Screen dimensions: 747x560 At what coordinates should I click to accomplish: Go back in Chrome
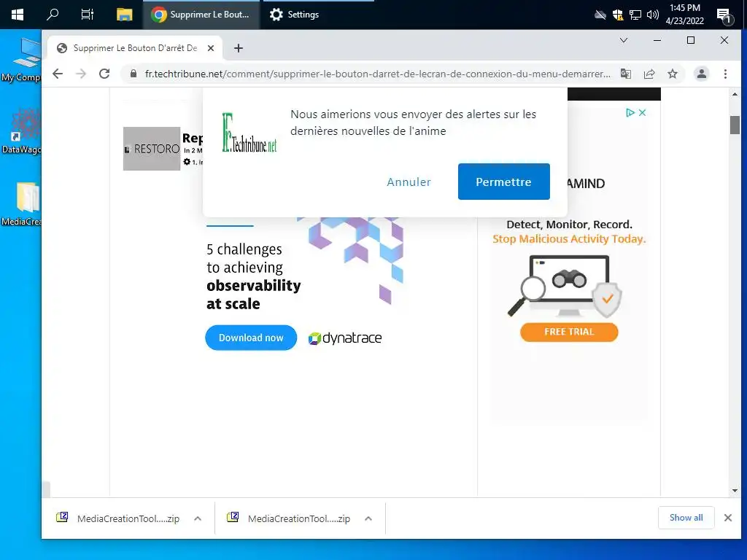tap(58, 74)
